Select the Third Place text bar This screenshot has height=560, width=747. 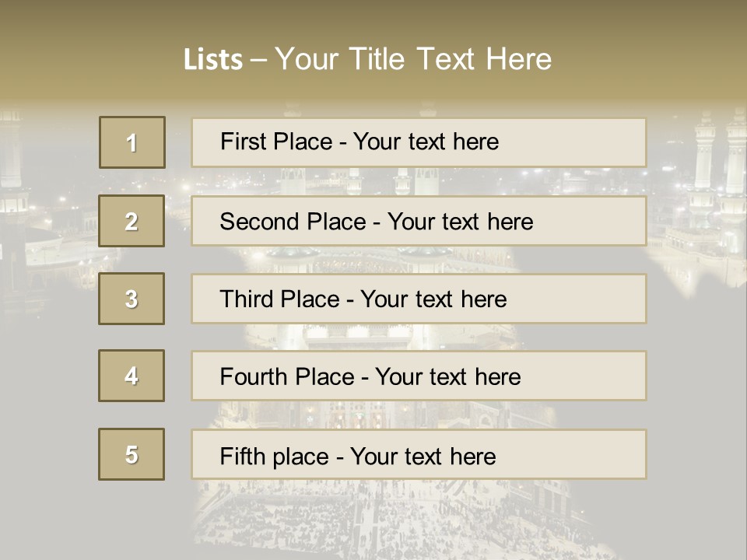[x=419, y=299]
